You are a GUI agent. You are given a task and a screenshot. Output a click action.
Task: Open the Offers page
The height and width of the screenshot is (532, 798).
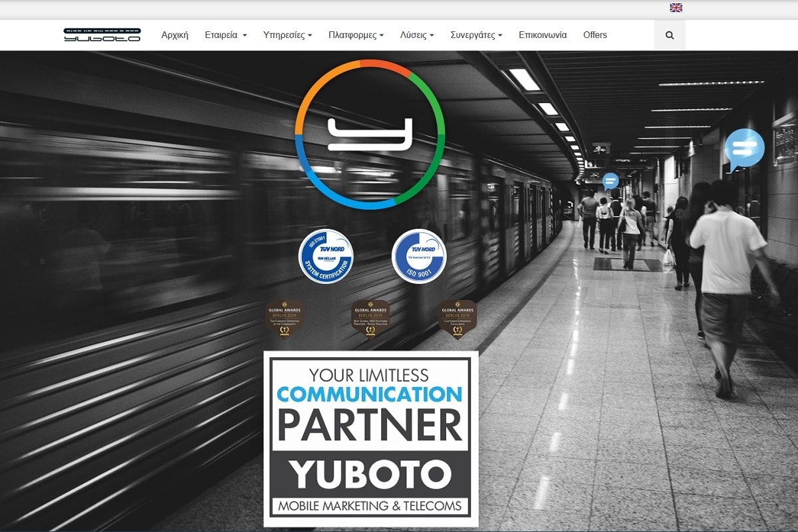pos(595,35)
